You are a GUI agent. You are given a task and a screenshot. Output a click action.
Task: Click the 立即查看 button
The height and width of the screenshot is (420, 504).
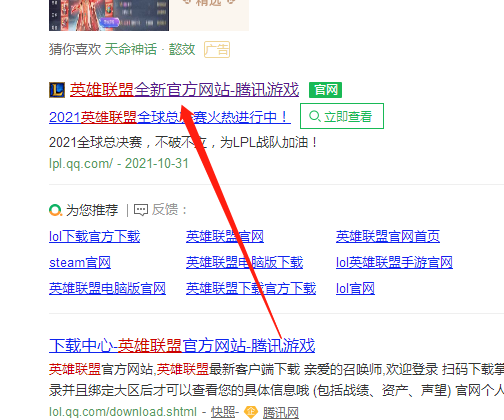click(342, 116)
